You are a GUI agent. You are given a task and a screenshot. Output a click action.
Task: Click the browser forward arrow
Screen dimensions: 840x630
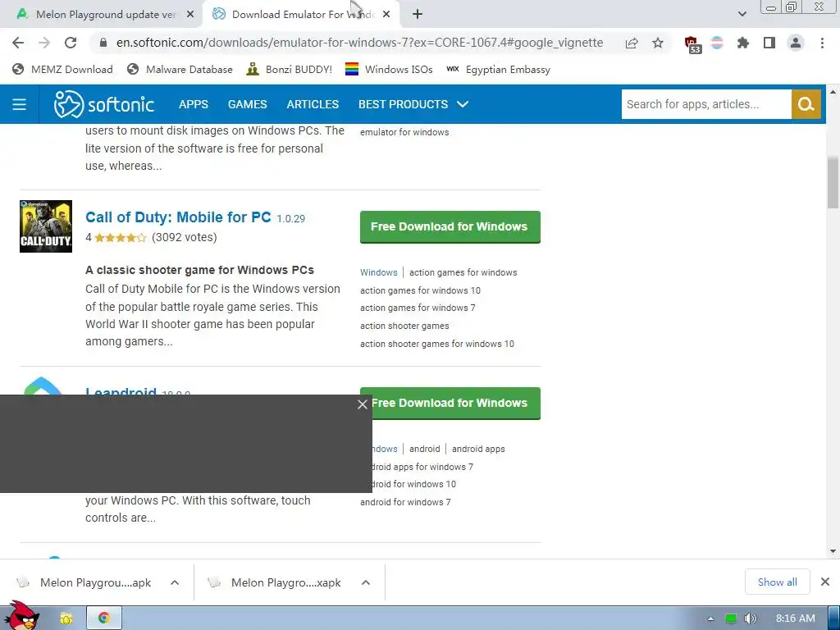tap(44, 43)
